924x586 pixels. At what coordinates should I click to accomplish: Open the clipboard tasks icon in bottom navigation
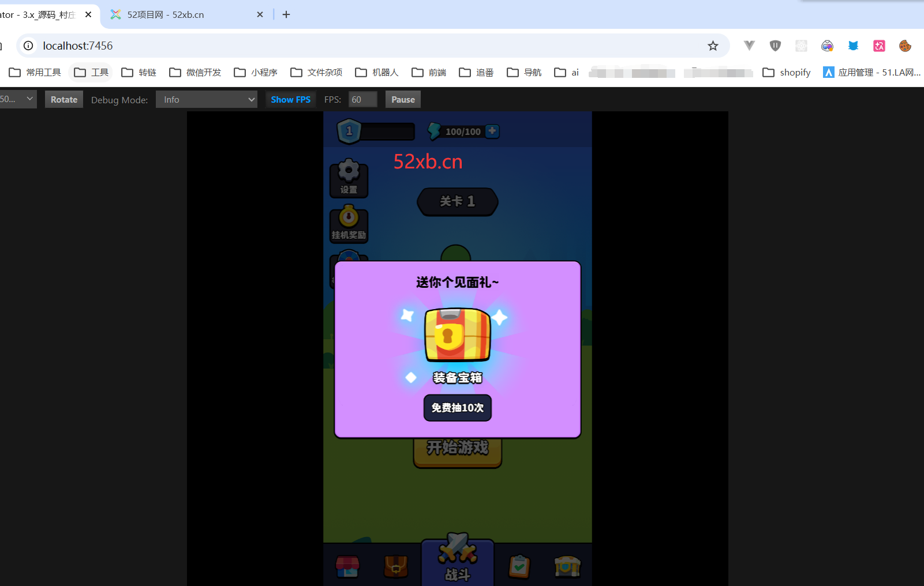pyautogui.click(x=518, y=567)
